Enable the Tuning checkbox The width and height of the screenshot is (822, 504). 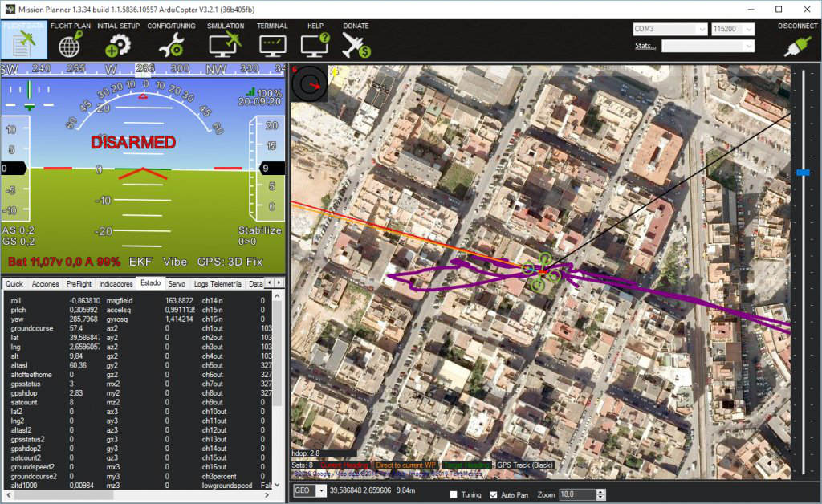454,494
